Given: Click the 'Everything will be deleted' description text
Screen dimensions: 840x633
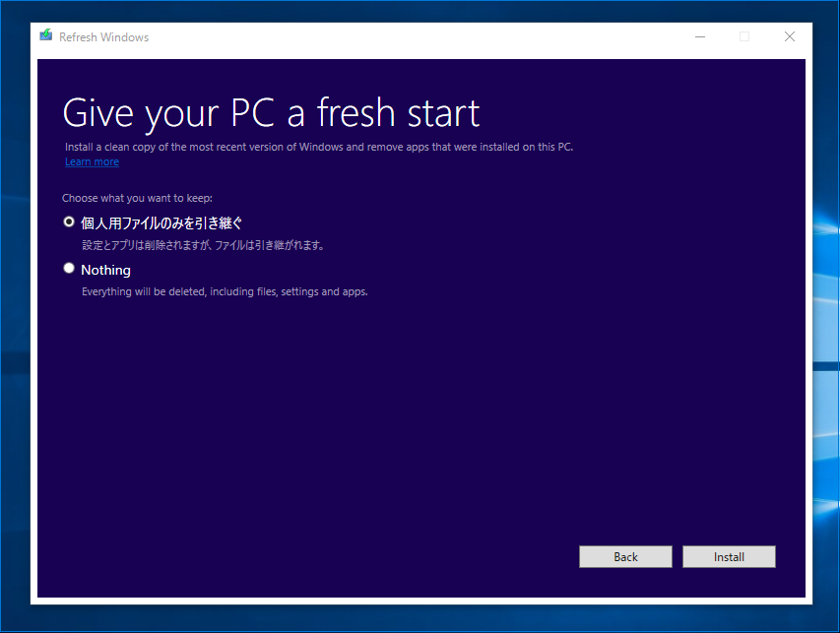Looking at the screenshot, I should click(225, 291).
